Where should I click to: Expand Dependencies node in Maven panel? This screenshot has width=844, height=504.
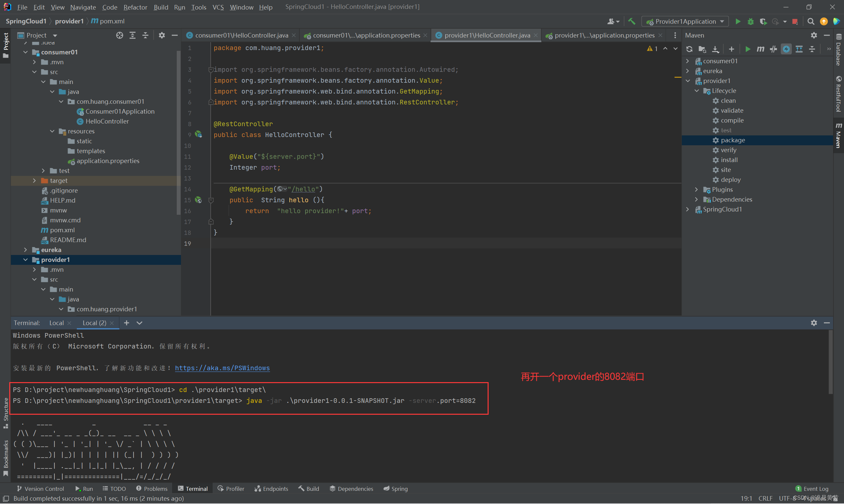pos(697,199)
